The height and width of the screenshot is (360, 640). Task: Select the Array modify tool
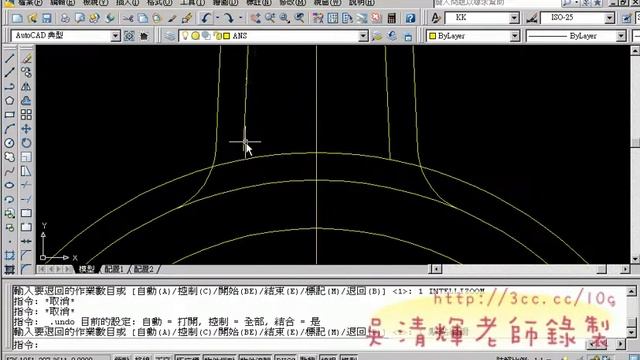pos(26,115)
